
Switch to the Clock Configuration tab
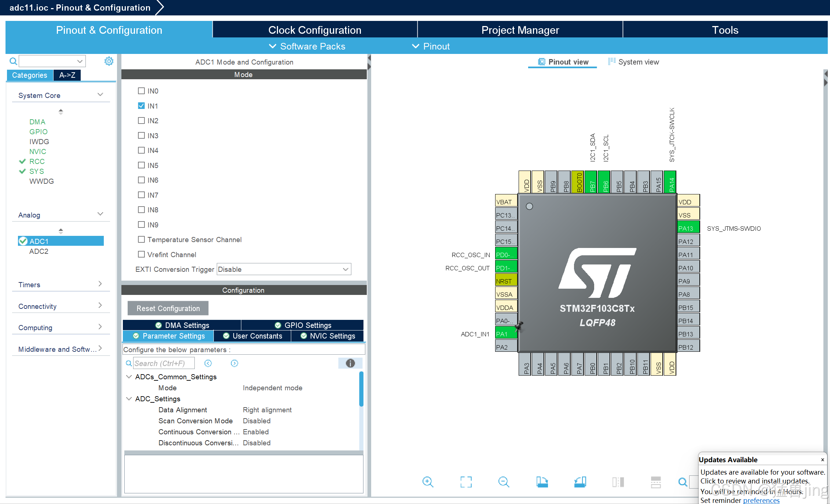tap(315, 30)
